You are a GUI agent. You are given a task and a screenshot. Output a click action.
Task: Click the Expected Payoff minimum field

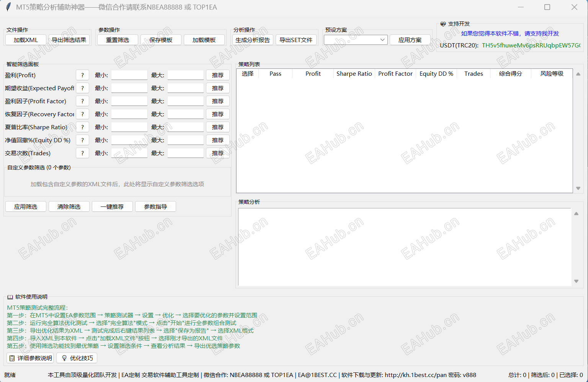pos(129,88)
